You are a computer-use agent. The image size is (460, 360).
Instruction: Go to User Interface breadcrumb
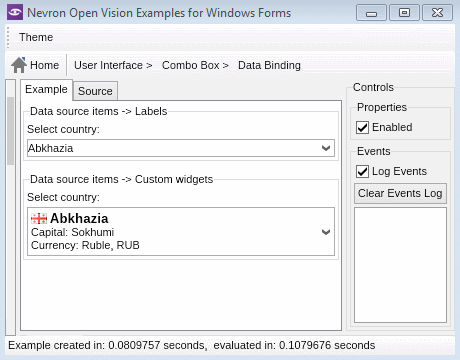[108, 65]
